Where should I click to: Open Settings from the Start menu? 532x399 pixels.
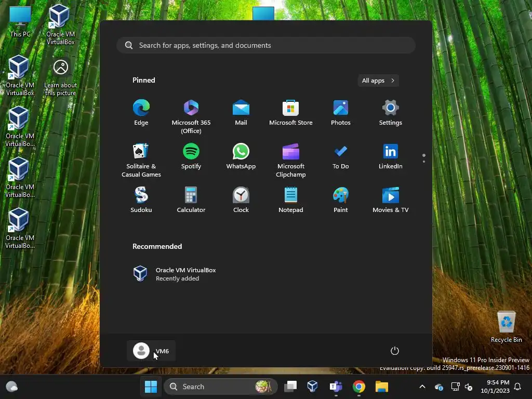pyautogui.click(x=391, y=113)
